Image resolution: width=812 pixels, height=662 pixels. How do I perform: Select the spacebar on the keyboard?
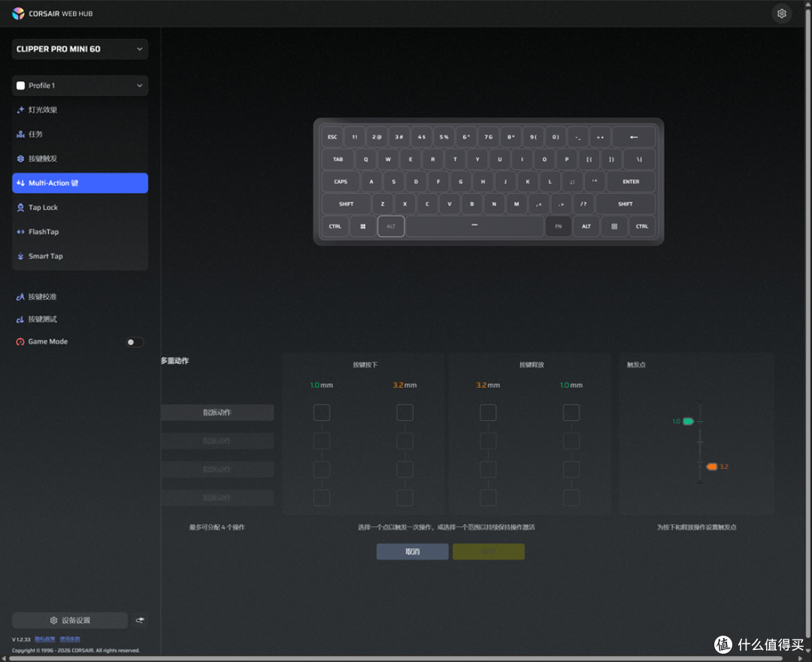474,226
